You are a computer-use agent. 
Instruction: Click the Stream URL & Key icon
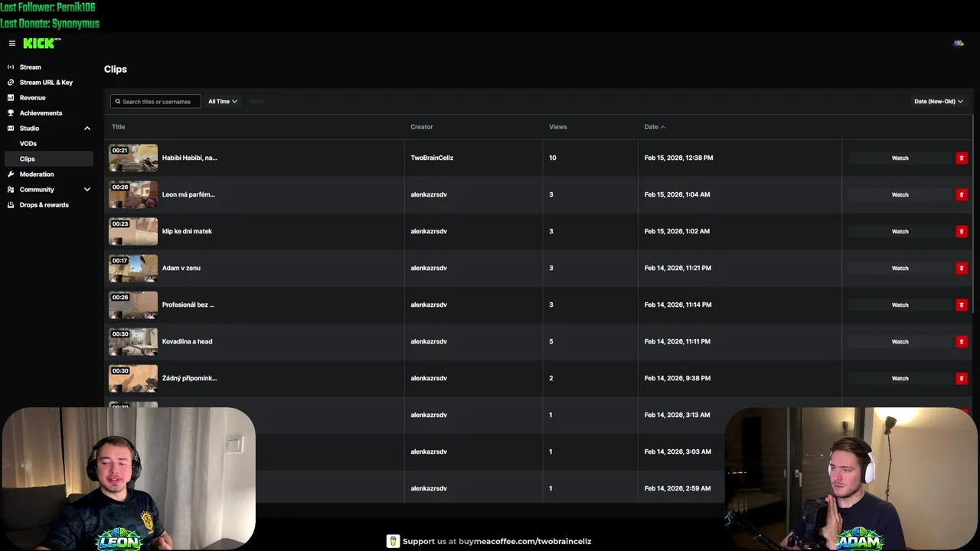click(x=11, y=83)
